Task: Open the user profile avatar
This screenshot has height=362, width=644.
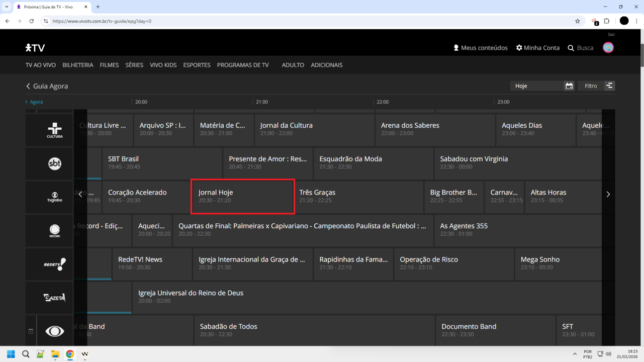Action: [608, 48]
